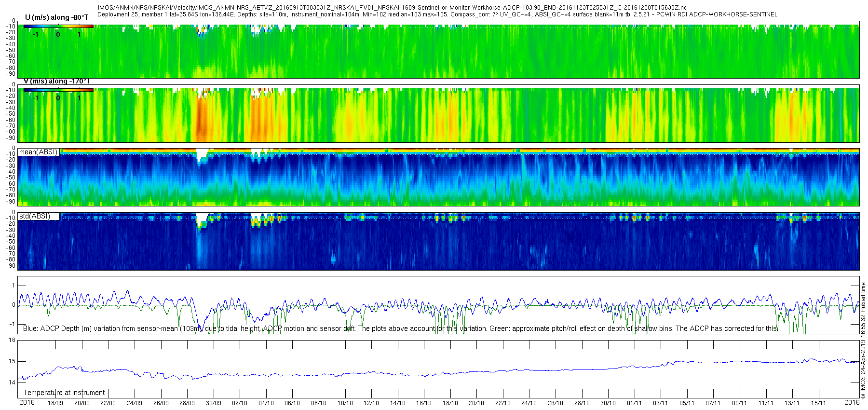Click the vertical IMOS copyright timestamp text
The height and width of the screenshot is (410, 868).
pos(863,341)
